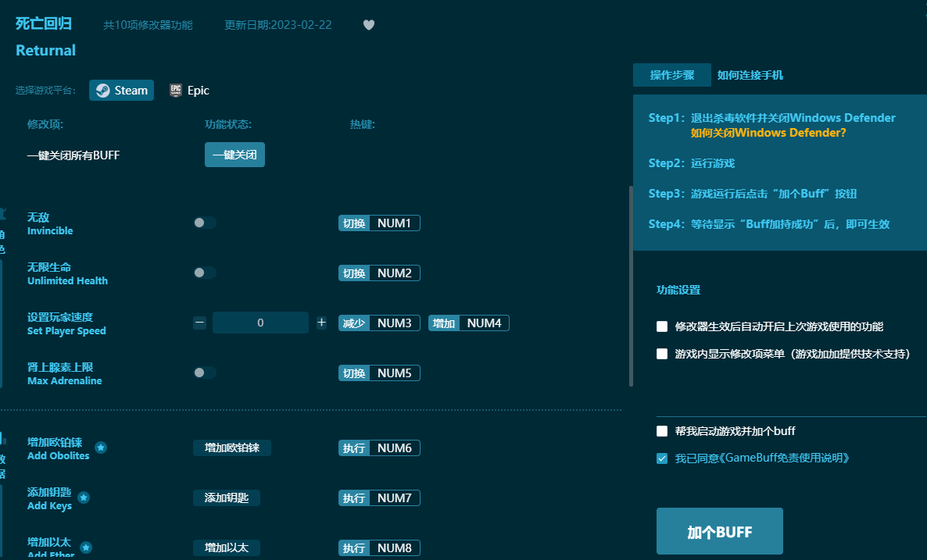Select the Steam platform icon
The width and height of the screenshot is (927, 560).
pos(103,91)
